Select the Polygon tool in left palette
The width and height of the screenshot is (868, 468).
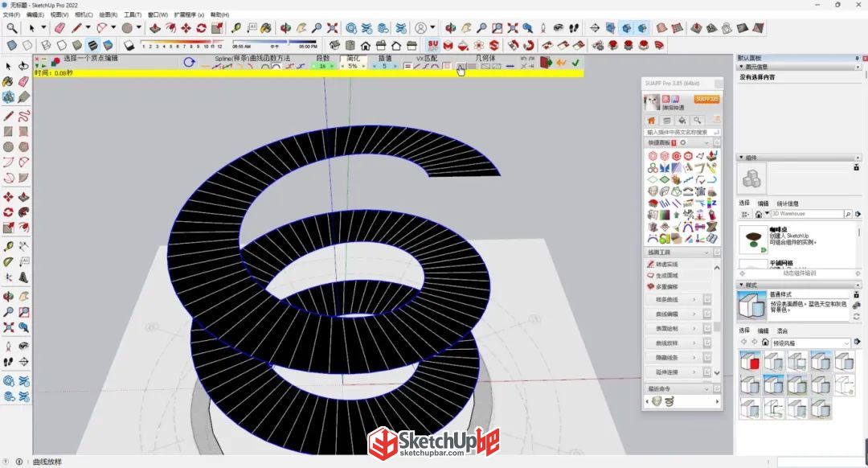24,147
